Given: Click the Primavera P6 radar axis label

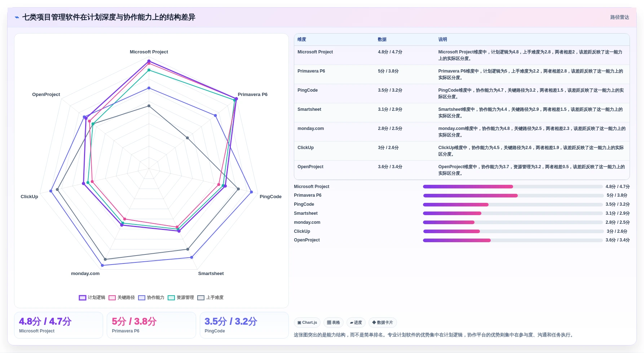Looking at the screenshot, I should tap(252, 95).
